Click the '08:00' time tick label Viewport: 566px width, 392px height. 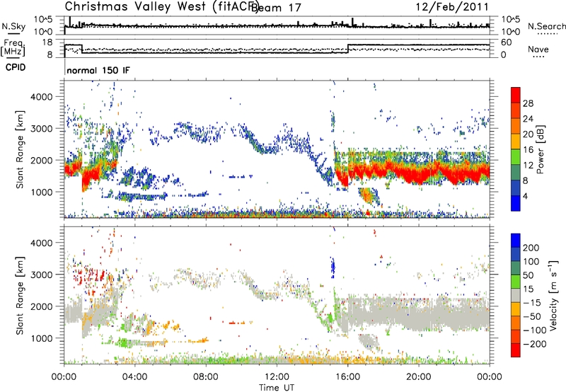[206, 377]
